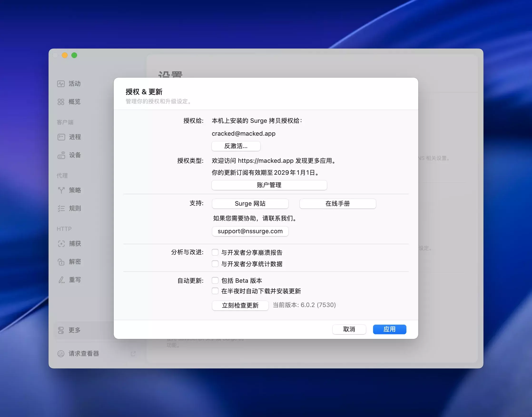Open the Rules checklist icon
Image resolution: width=532 pixels, height=417 pixels.
[61, 208]
